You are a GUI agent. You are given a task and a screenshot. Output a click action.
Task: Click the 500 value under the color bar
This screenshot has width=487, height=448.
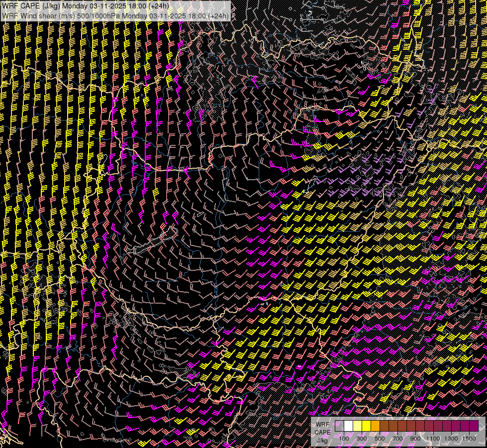(x=380, y=439)
